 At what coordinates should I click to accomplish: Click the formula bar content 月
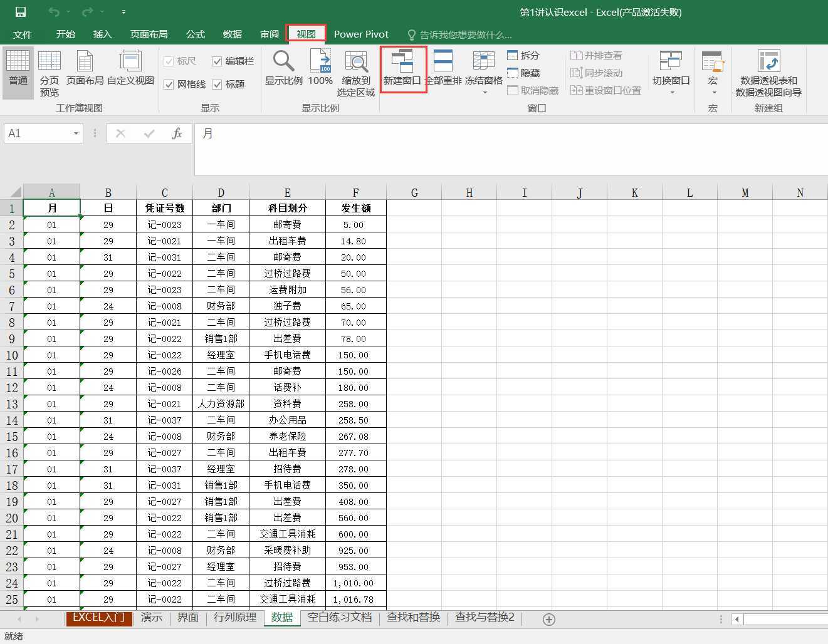[208, 133]
